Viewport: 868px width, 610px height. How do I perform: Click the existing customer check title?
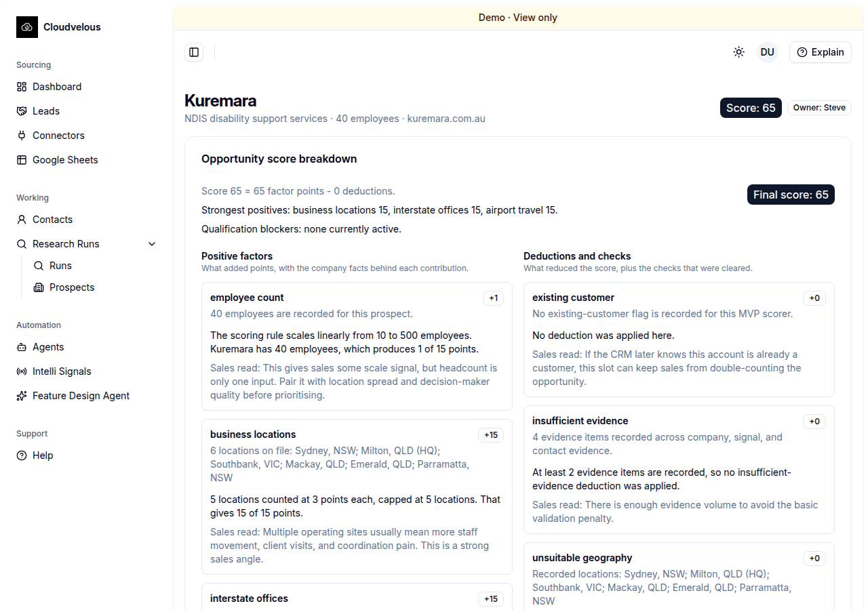[573, 298]
